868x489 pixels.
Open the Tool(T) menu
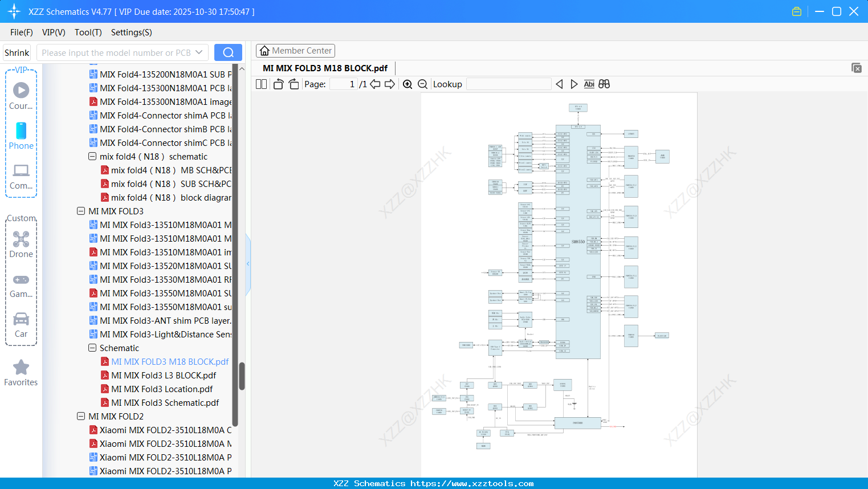[x=88, y=32]
